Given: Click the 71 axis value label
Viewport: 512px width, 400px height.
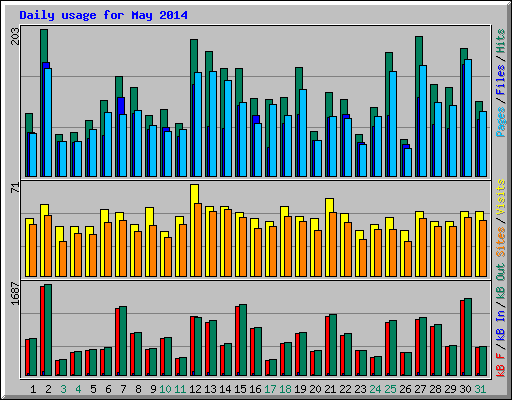Looking at the screenshot, I should 15,188.
